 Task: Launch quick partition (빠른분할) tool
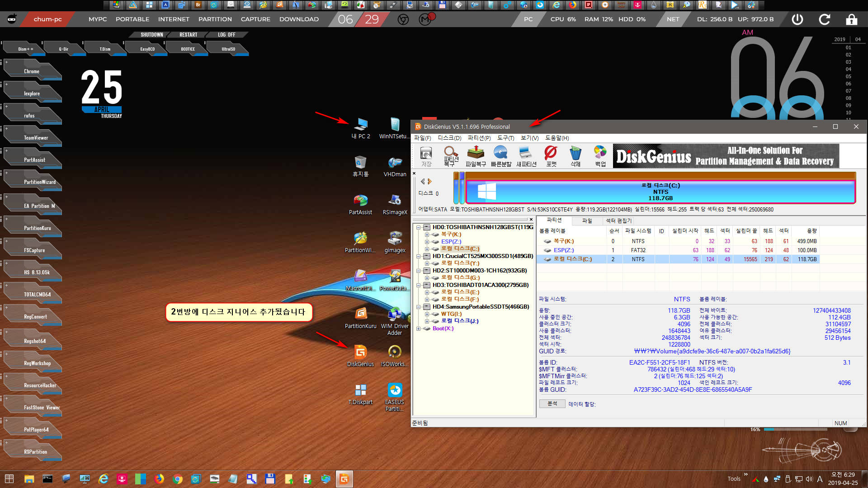click(x=501, y=156)
